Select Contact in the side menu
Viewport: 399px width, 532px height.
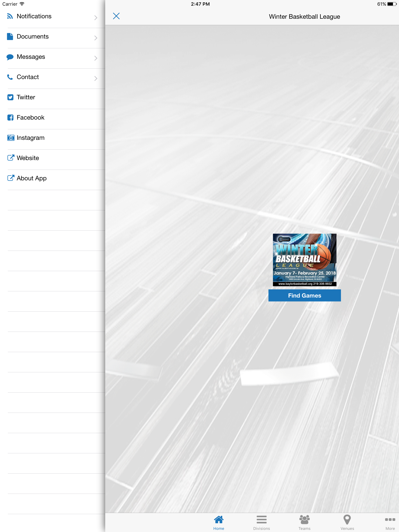coord(52,78)
